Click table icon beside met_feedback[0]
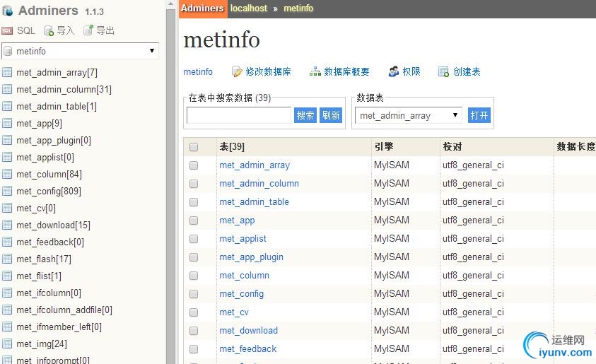The height and width of the screenshot is (364, 596). point(7,242)
